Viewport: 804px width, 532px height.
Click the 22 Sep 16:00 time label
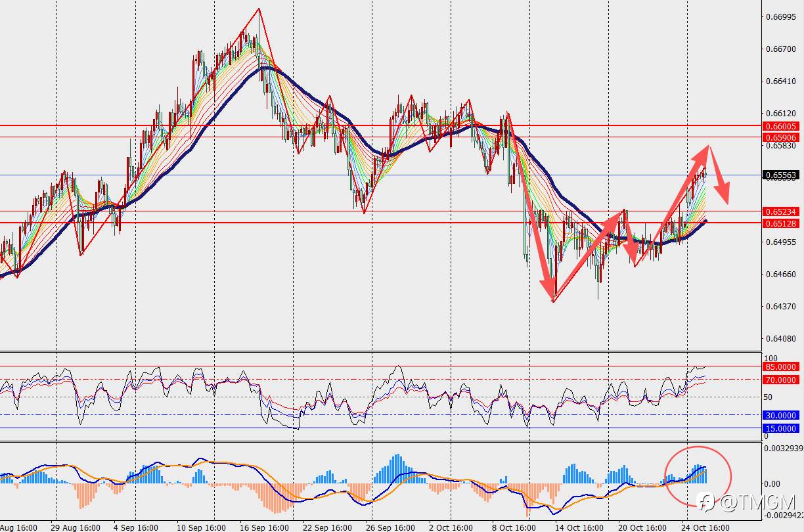(x=326, y=527)
